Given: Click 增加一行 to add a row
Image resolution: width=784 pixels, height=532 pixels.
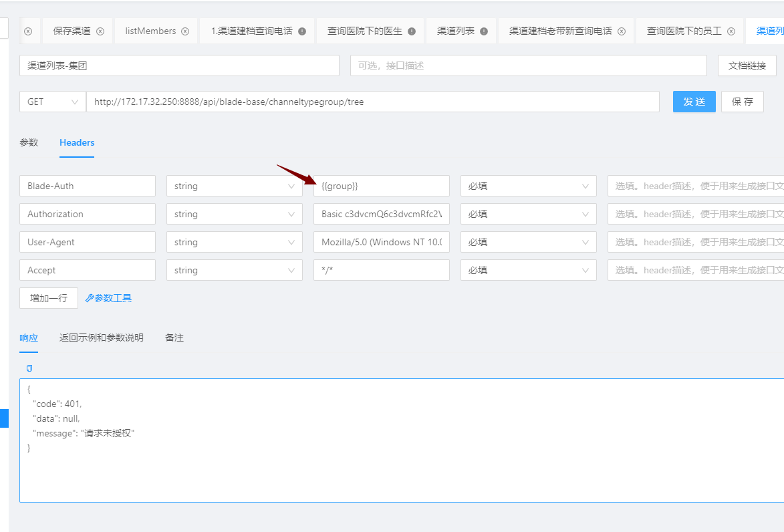Looking at the screenshot, I should pos(49,298).
